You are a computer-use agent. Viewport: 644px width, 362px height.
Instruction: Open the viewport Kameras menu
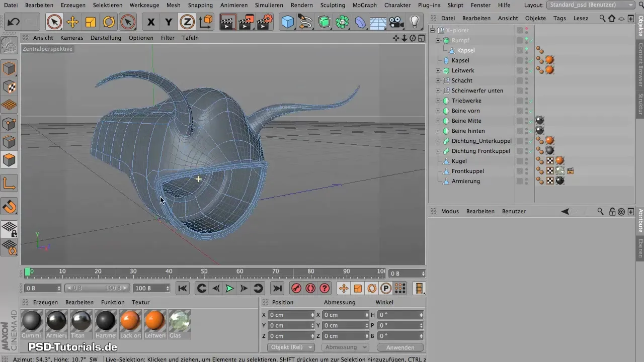pyautogui.click(x=71, y=38)
